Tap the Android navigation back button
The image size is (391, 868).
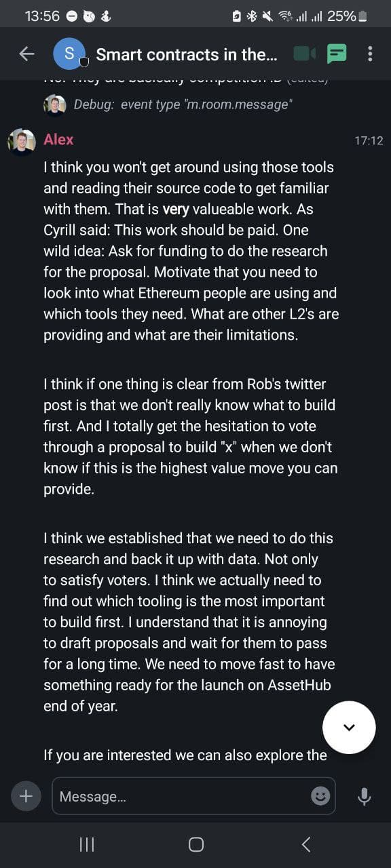(305, 844)
